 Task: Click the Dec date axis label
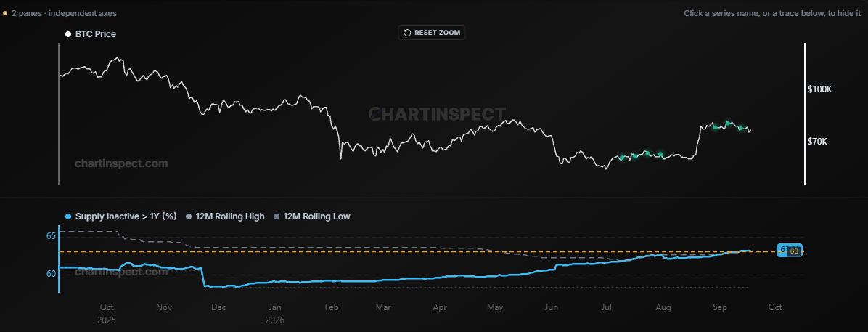(218, 307)
